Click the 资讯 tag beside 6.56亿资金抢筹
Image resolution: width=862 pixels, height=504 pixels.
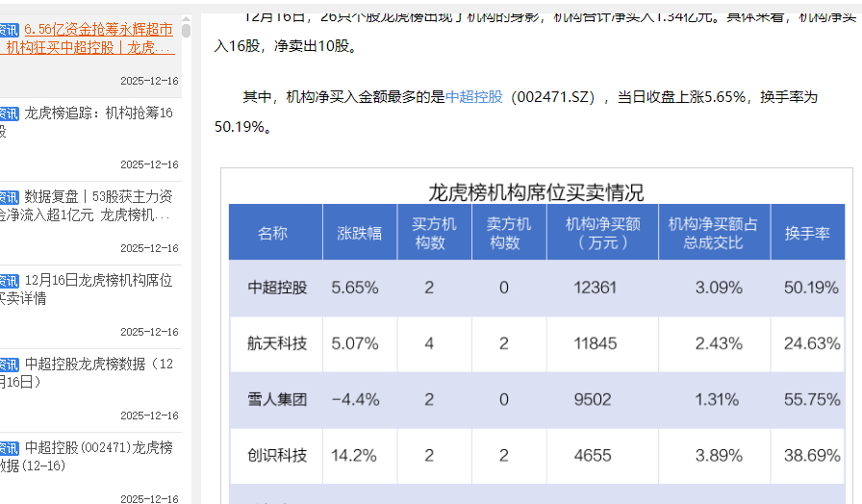10,30
